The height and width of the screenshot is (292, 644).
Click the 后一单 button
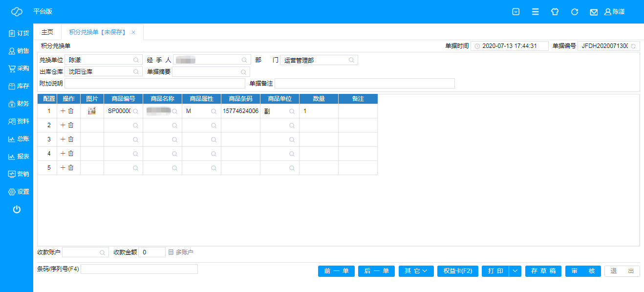point(376,271)
